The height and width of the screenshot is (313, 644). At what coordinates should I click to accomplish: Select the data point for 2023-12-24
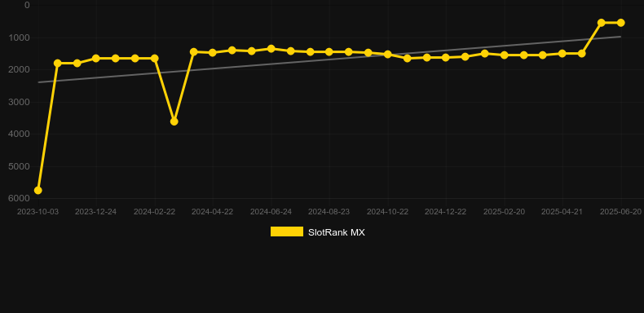96,59
